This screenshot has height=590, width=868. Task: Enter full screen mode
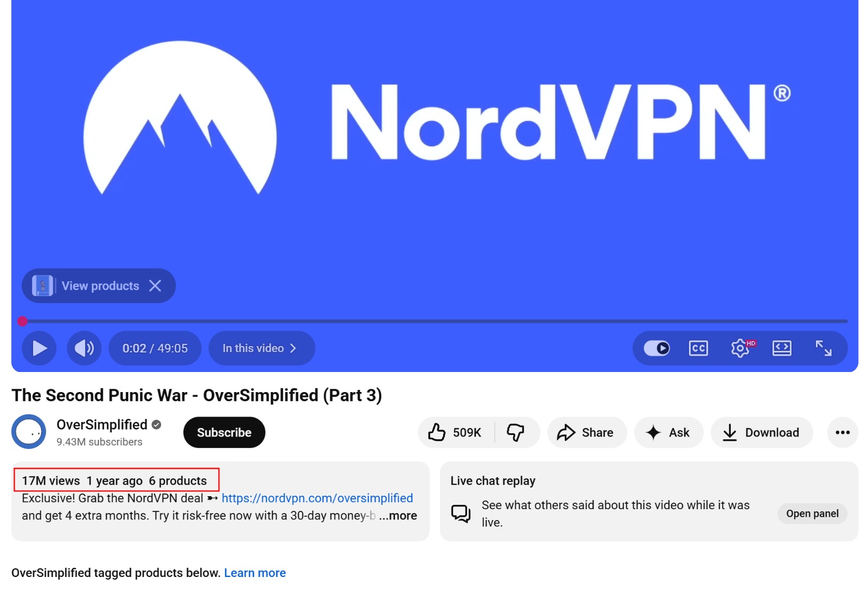coord(824,348)
